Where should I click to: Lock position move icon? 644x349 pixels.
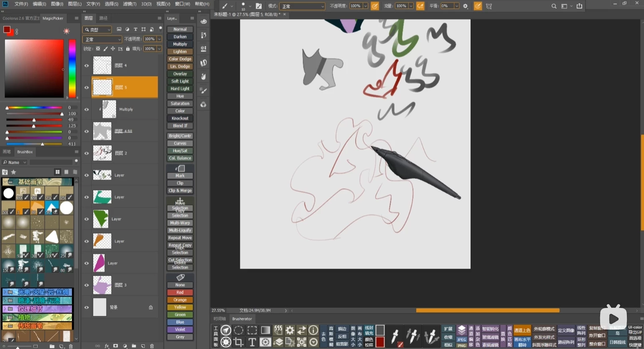113,48
